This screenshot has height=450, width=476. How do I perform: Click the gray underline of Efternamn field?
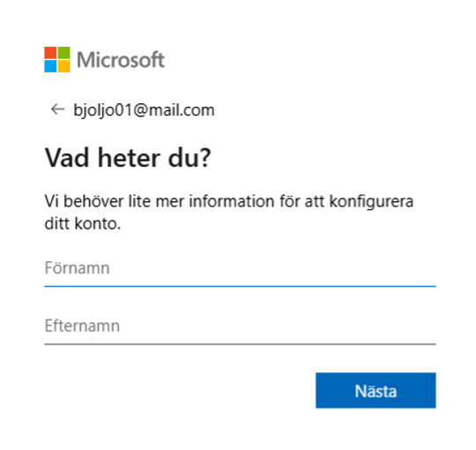(x=240, y=344)
